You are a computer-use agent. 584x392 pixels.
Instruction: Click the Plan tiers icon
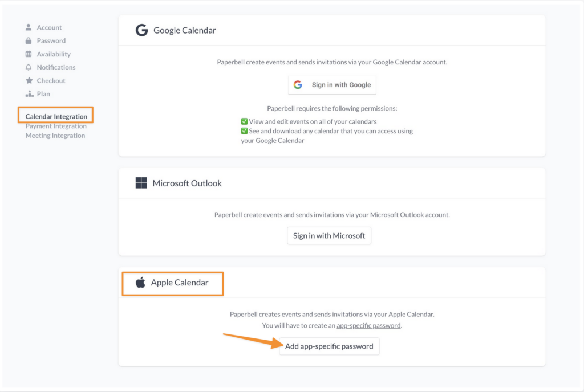[29, 94]
